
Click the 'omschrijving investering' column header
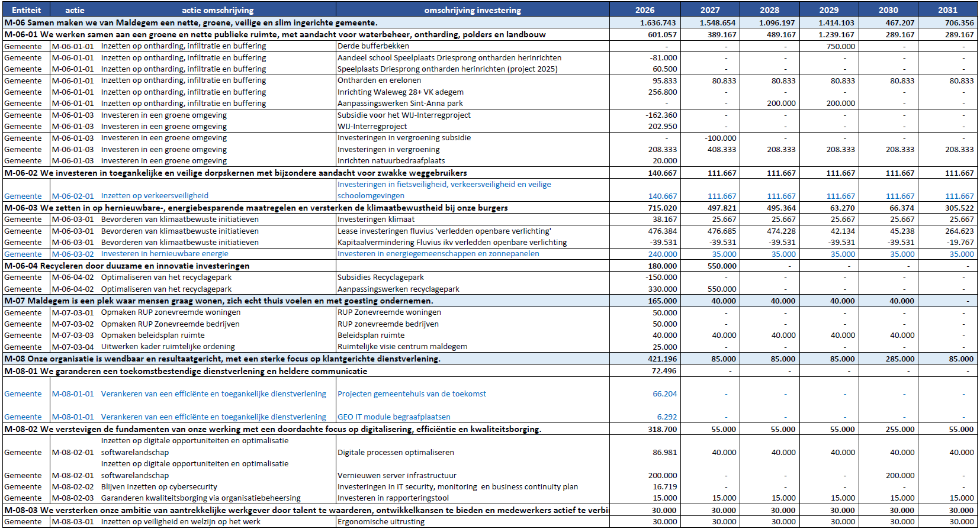tap(473, 10)
